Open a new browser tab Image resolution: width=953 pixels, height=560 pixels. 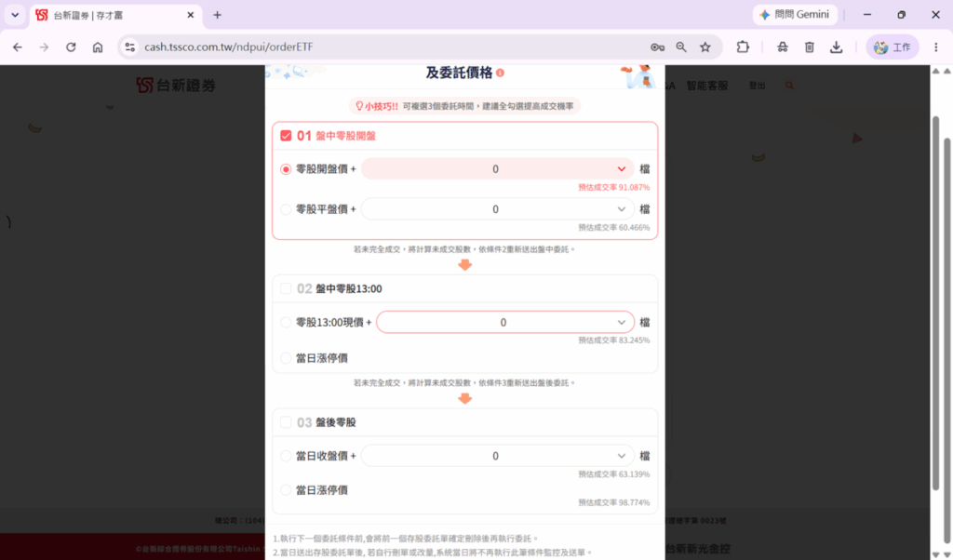[217, 15]
